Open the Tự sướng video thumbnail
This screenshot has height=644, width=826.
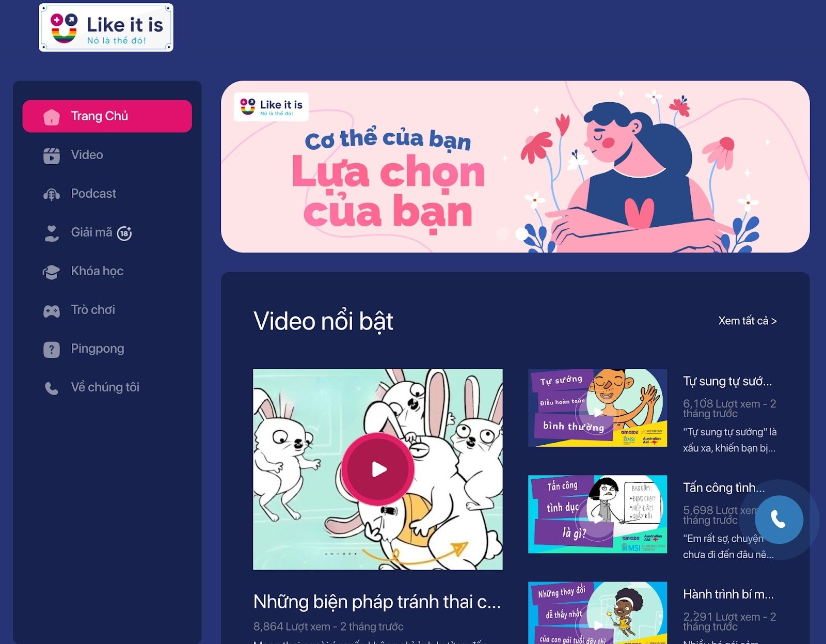click(597, 407)
